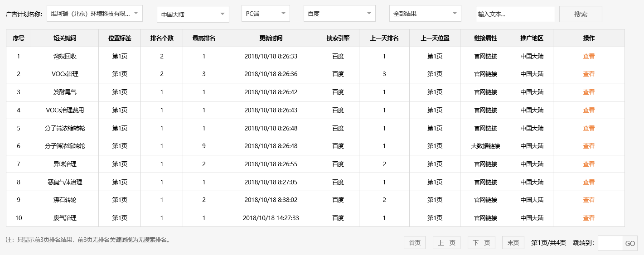Click the GO page jump button
Image resolution: width=644 pixels, height=255 pixels.
(x=630, y=243)
